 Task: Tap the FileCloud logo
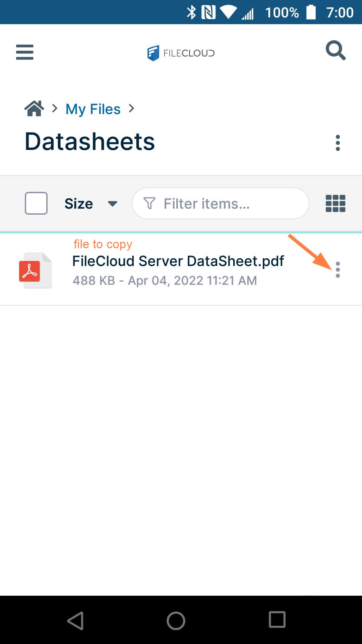tap(181, 53)
